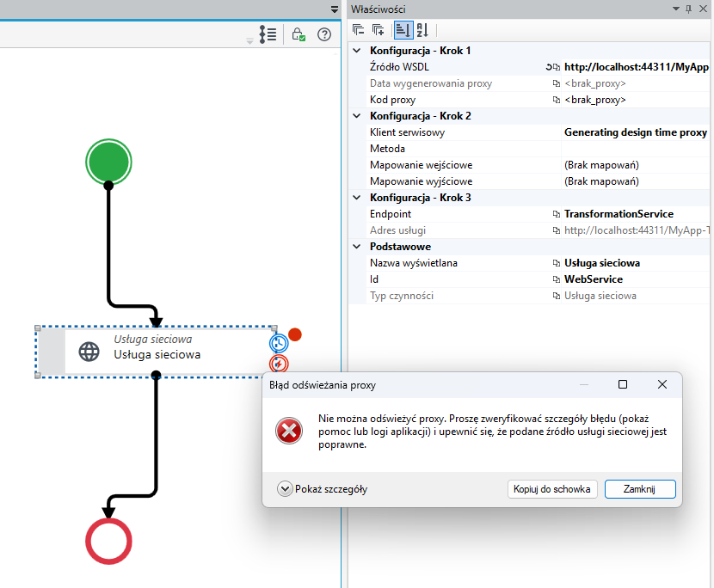Toggle categorized view in the Właściwości toolbar
714x588 pixels.
(x=403, y=30)
